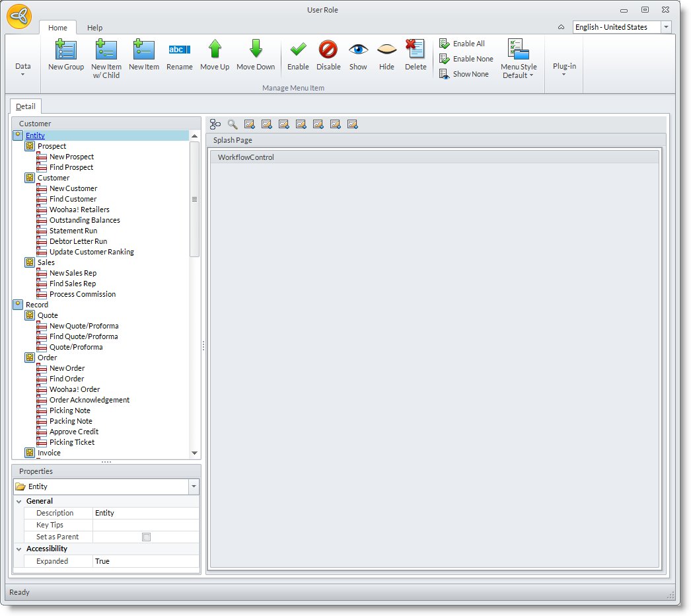Click the New Group ribbon icon
691x616 pixels.
pyautogui.click(x=66, y=51)
